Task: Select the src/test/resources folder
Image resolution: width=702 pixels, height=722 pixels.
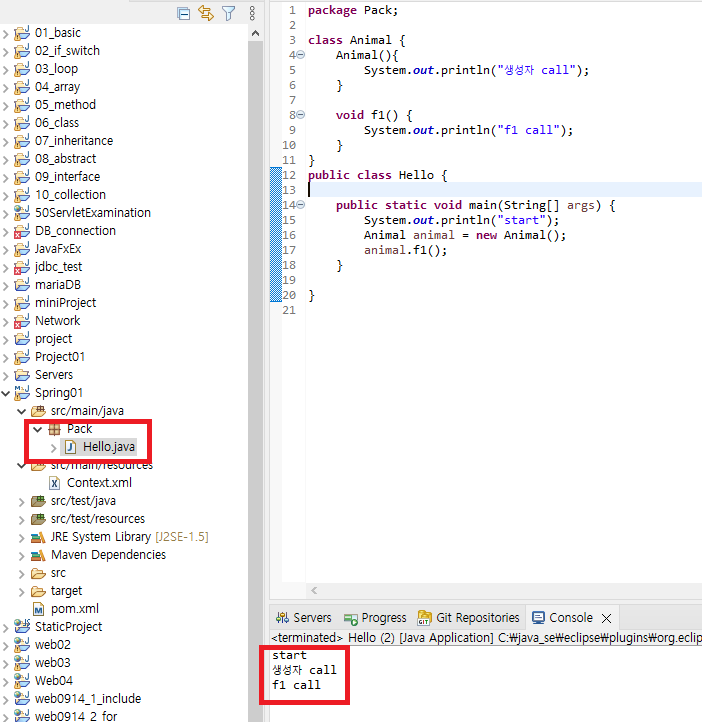Action: click(98, 519)
